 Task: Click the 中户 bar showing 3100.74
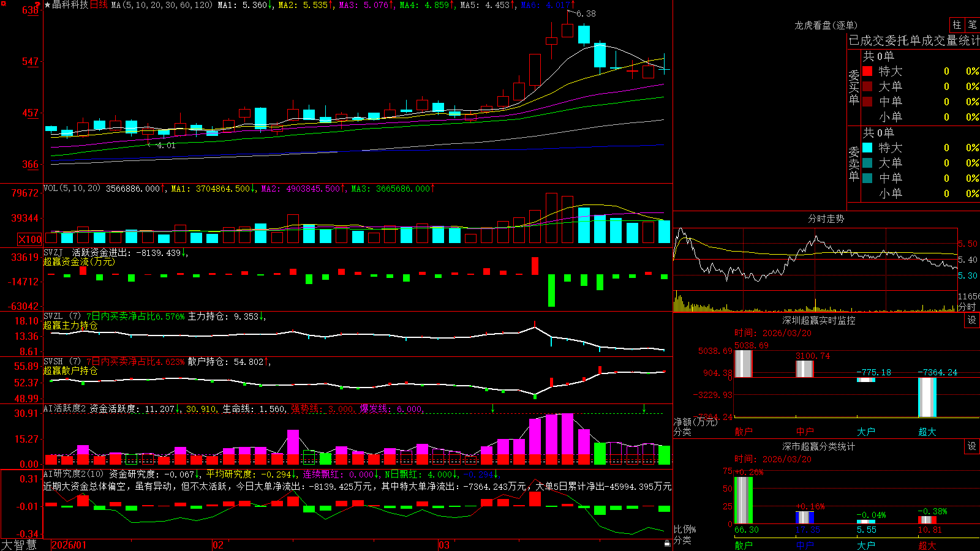pyautogui.click(x=805, y=369)
